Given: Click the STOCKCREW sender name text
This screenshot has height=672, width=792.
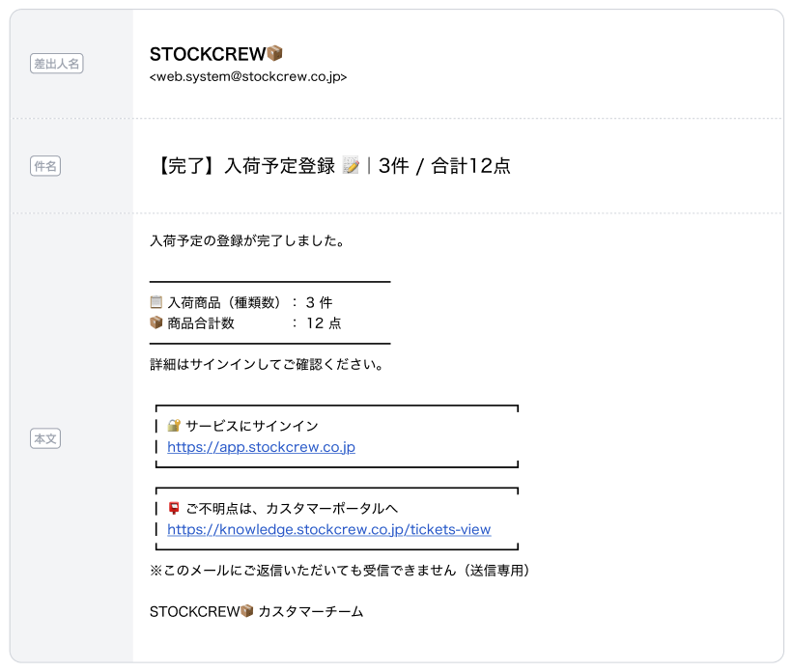Looking at the screenshot, I should [207, 54].
